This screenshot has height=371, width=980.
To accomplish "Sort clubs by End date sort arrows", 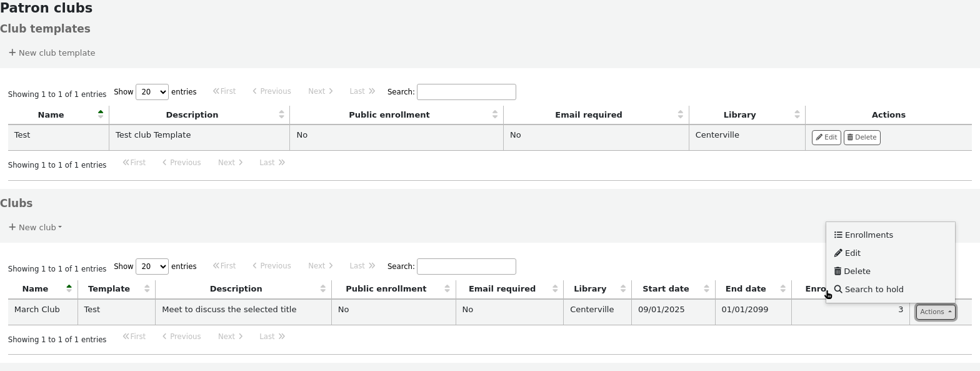I will (782, 288).
